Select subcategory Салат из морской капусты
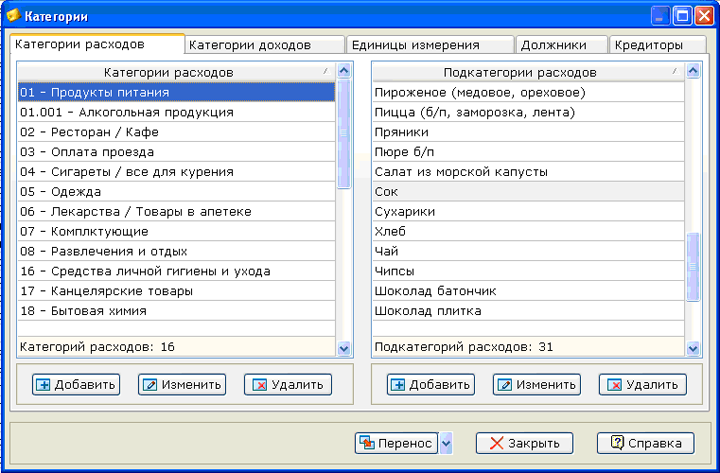The image size is (720, 473). [529, 172]
